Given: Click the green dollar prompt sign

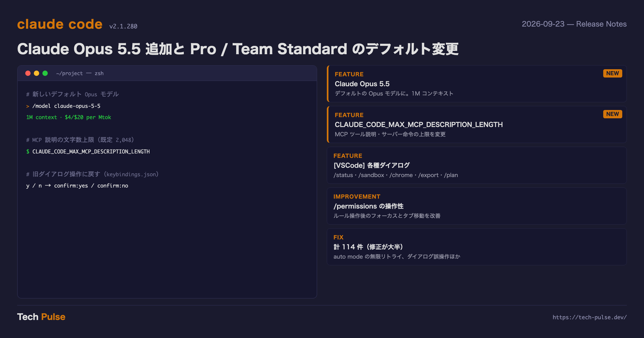Looking at the screenshot, I should [28, 152].
